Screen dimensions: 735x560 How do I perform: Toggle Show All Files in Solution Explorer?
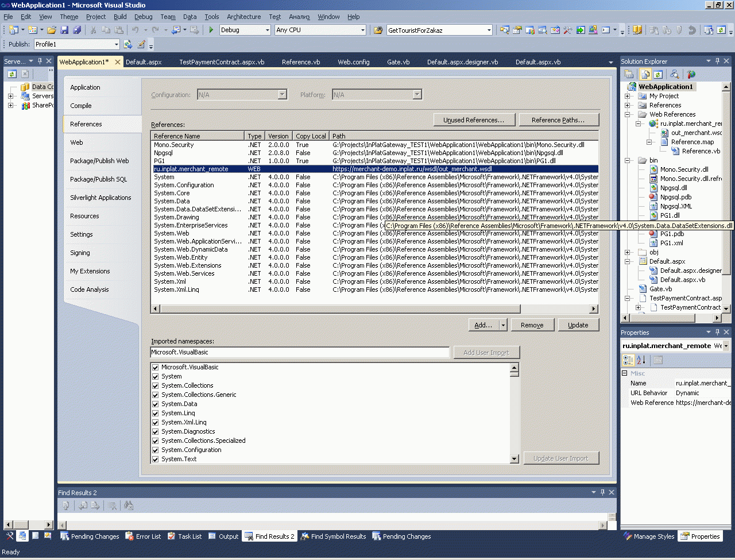point(645,74)
